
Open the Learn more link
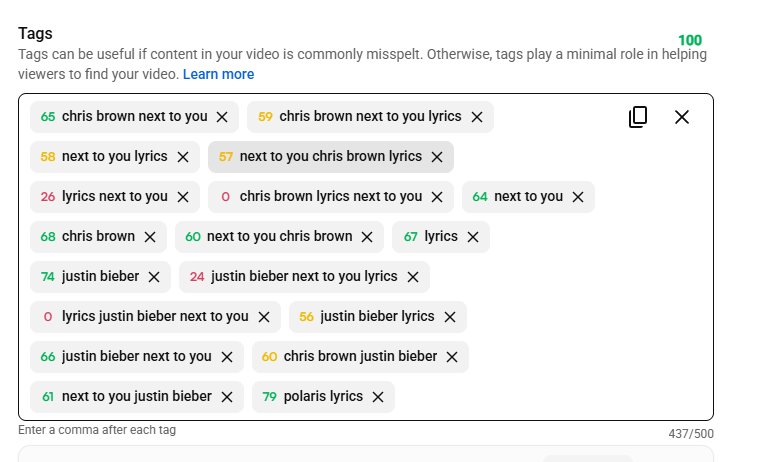tap(218, 74)
